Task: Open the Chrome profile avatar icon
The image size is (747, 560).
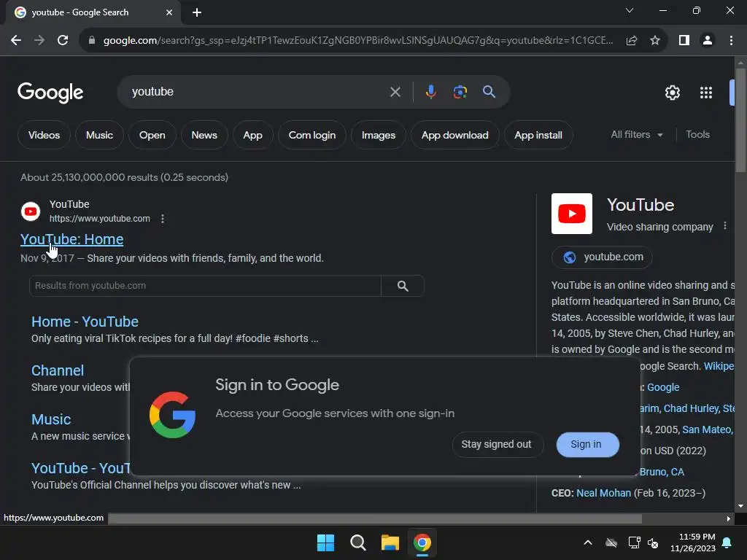Action: [x=708, y=41]
